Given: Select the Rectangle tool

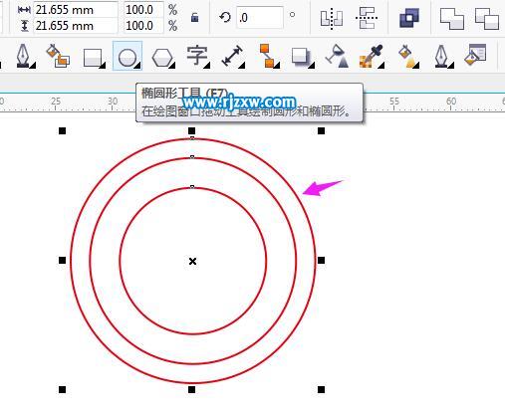Looking at the screenshot, I should point(93,57).
